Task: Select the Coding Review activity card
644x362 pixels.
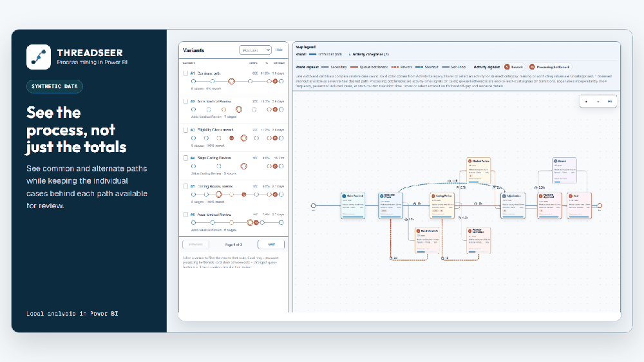Action: tap(442, 205)
